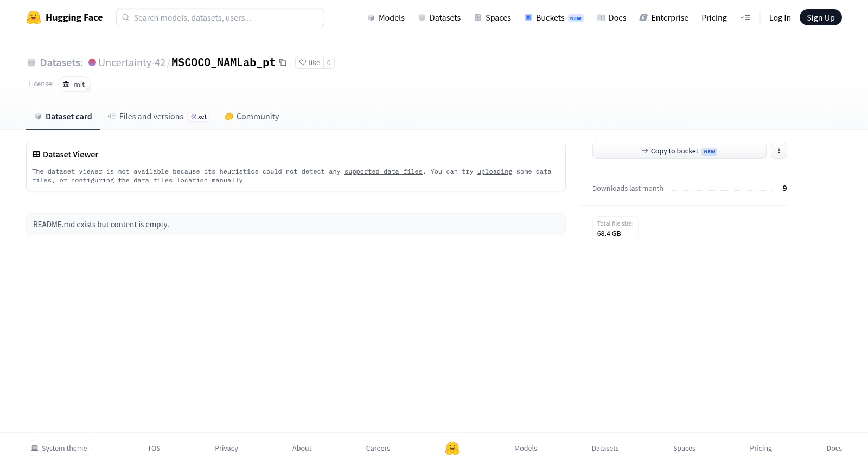Open TOS footer link

pos(154,448)
